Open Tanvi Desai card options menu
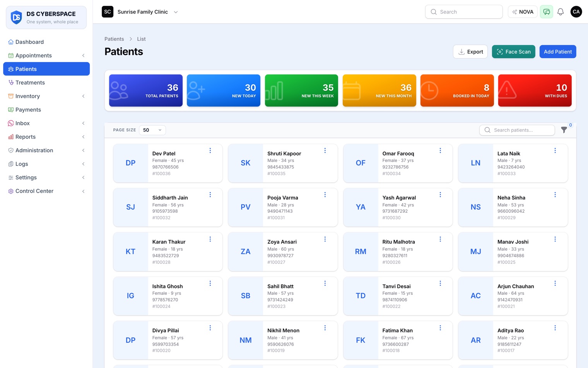 point(440,284)
